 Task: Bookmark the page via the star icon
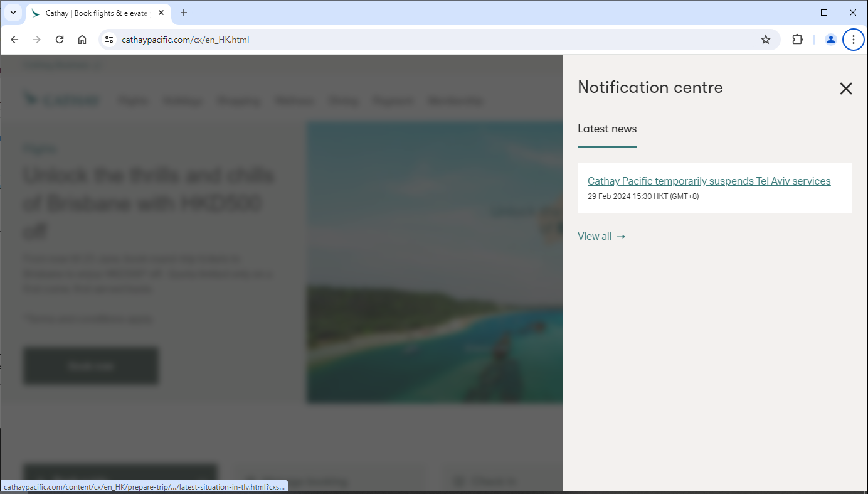[x=765, y=39]
